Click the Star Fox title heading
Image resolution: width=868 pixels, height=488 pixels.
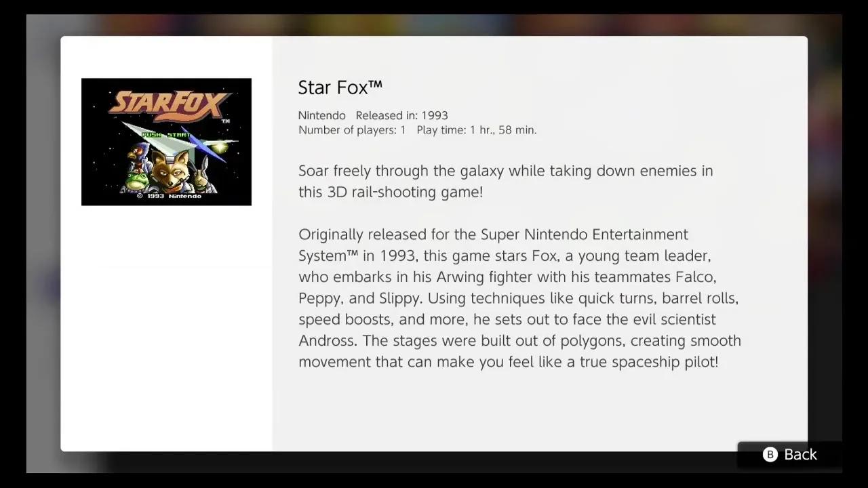[340, 87]
